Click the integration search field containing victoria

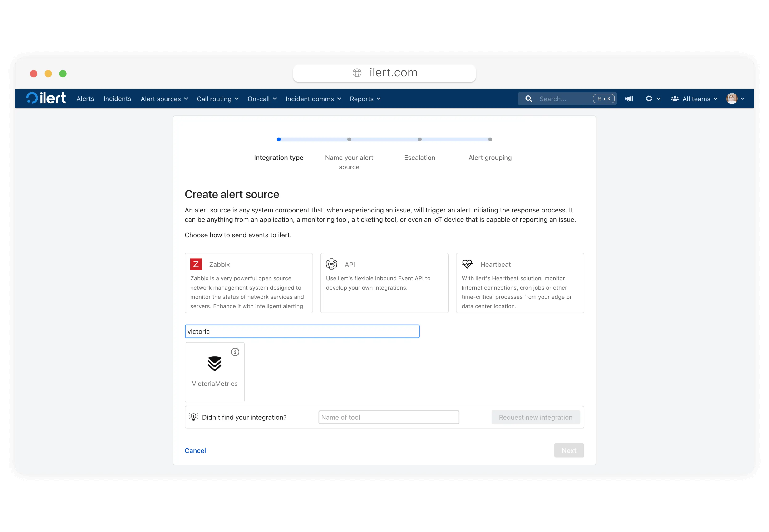[302, 331]
